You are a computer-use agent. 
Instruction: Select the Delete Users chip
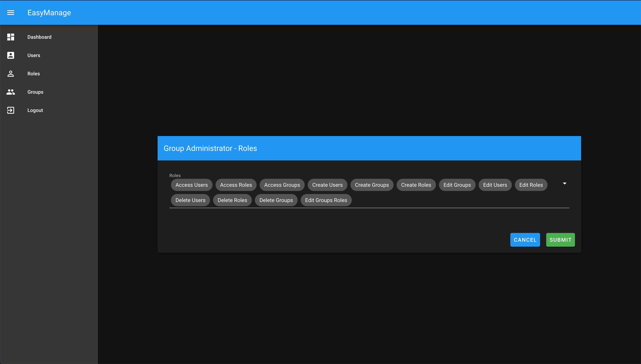coord(190,200)
